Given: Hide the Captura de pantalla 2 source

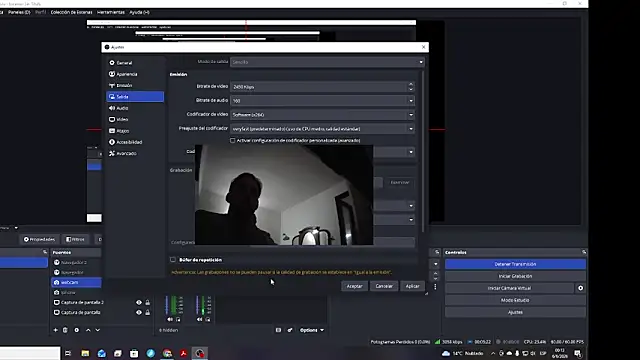Looking at the screenshot, I should (139, 302).
